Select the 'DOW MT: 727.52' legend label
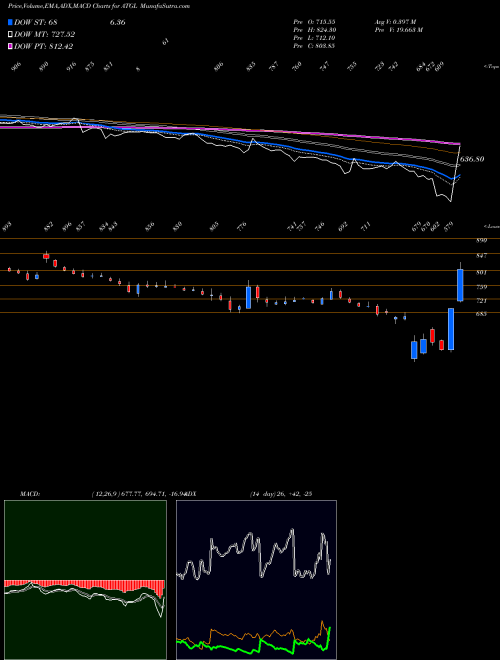The width and height of the screenshot is (500, 660). pyautogui.click(x=44, y=34)
